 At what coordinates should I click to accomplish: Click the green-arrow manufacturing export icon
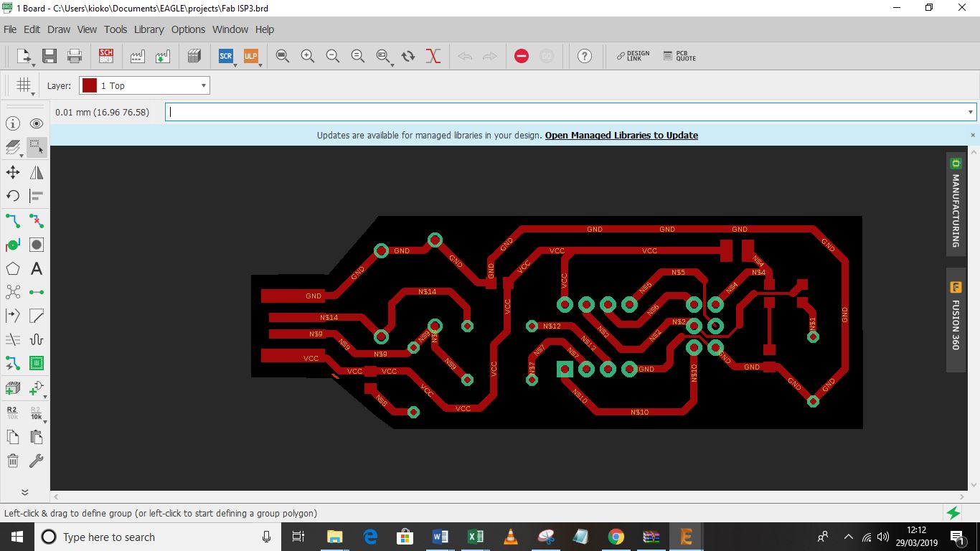click(x=163, y=56)
